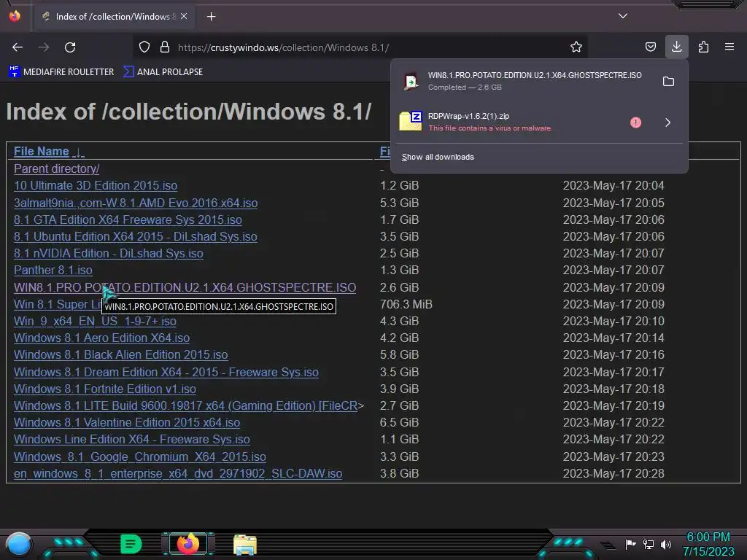Show the downloaded ISO in its folder
The image size is (747, 560).
tap(668, 82)
